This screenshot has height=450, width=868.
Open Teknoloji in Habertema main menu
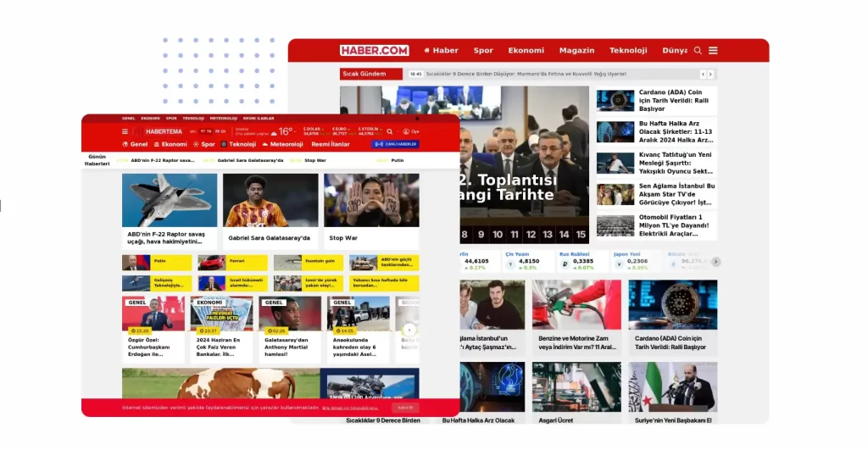pos(238,144)
